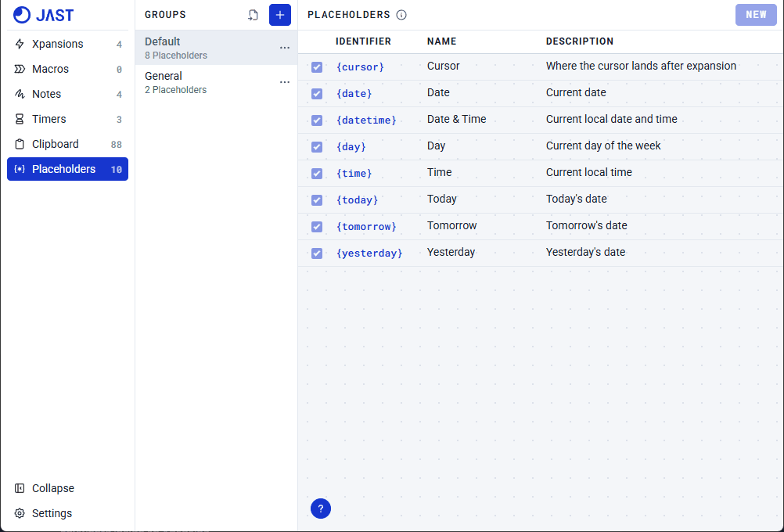The width and height of the screenshot is (784, 532).
Task: Open the Default group options menu
Action: (x=285, y=48)
